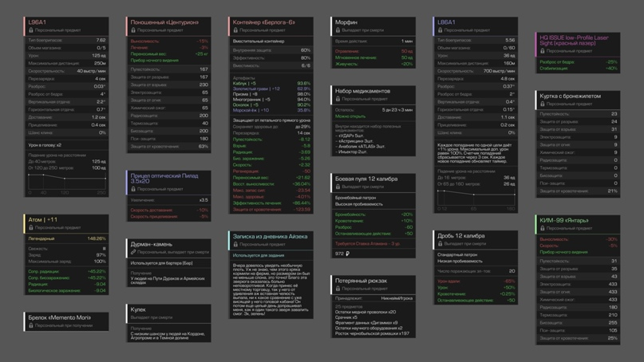The height and width of the screenshot is (362, 644).
Task: Select the Дробь 12 калибра title
Action: point(460,236)
